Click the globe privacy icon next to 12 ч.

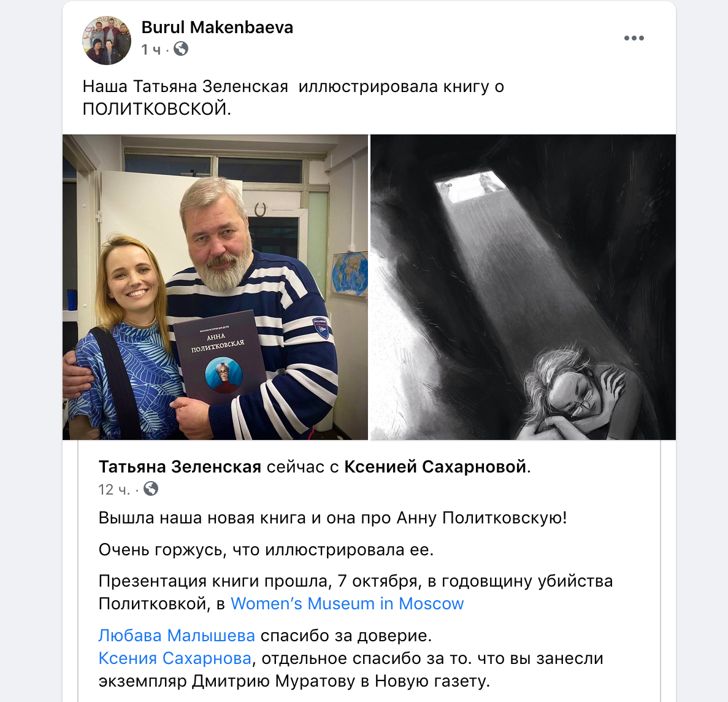pyautogui.click(x=151, y=488)
